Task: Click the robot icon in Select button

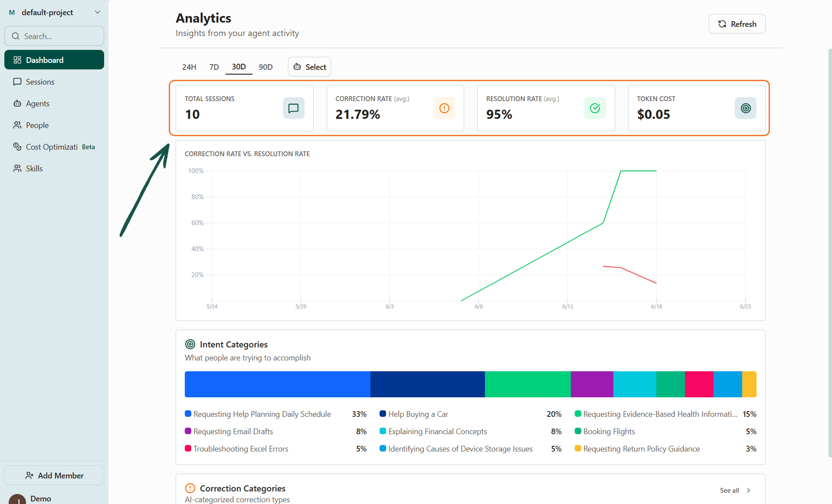Action: tap(297, 67)
